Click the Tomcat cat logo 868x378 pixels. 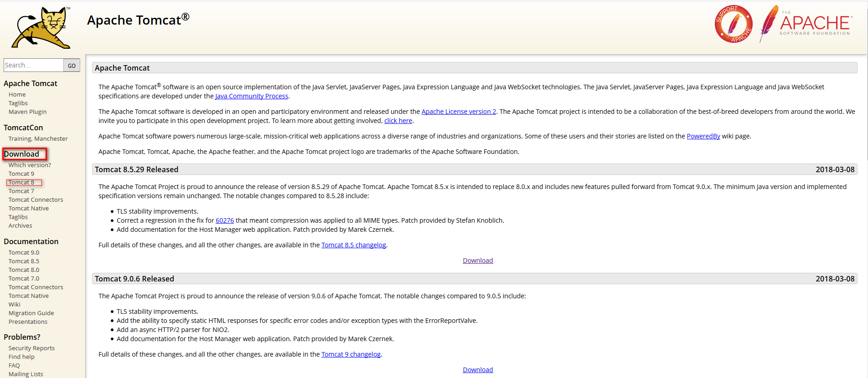pos(41,28)
